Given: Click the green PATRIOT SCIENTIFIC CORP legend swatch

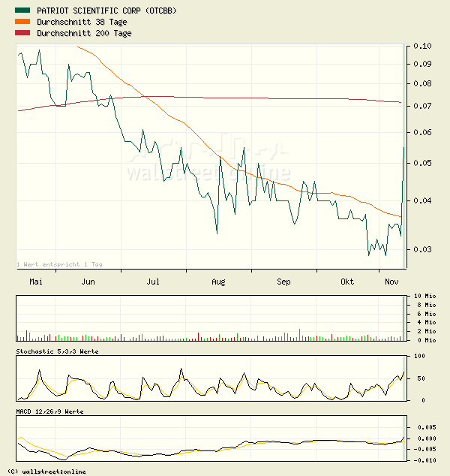Looking at the screenshot, I should pos(23,11).
